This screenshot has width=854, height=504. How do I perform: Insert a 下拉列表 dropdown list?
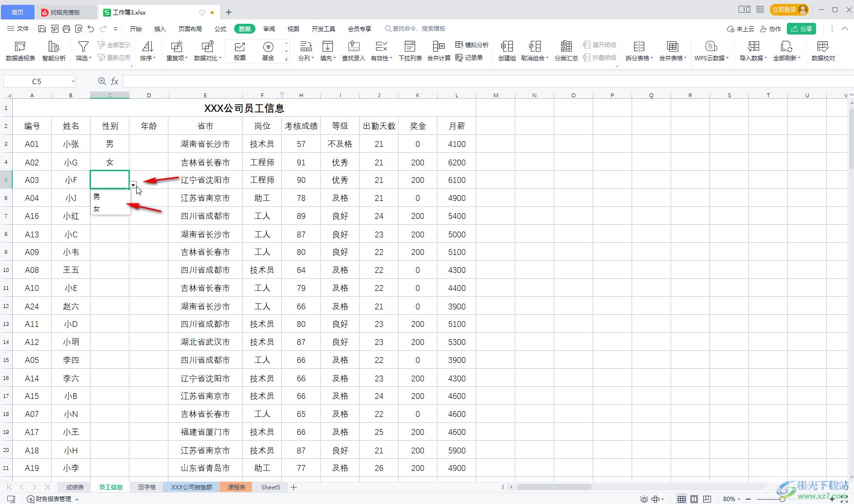click(410, 51)
